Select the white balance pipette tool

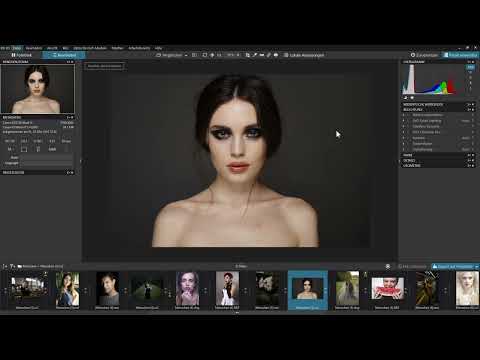[x=255, y=55]
